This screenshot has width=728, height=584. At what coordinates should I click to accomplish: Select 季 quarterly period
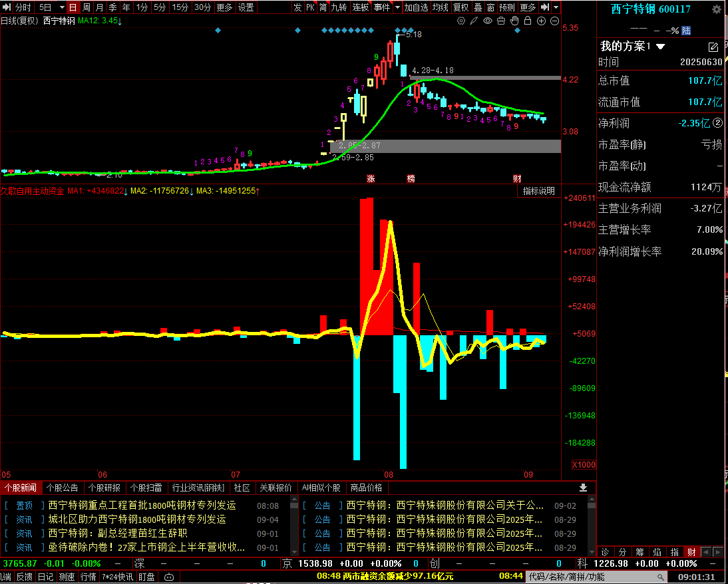pyautogui.click(x=113, y=7)
